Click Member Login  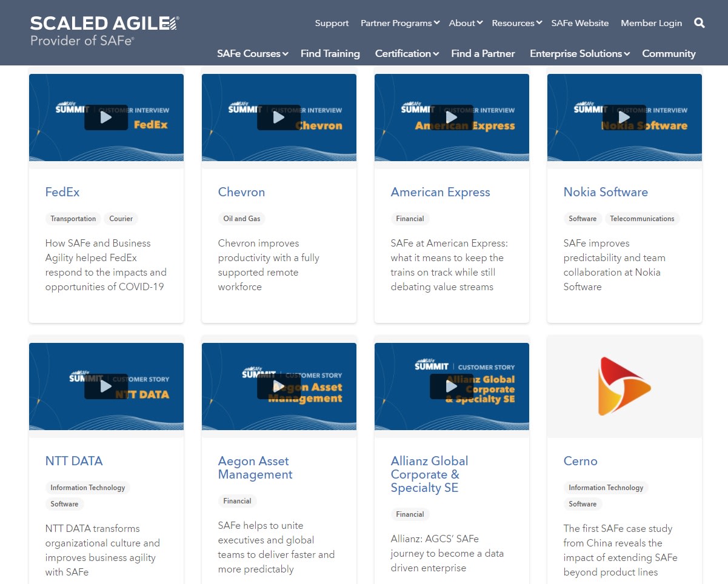click(651, 23)
